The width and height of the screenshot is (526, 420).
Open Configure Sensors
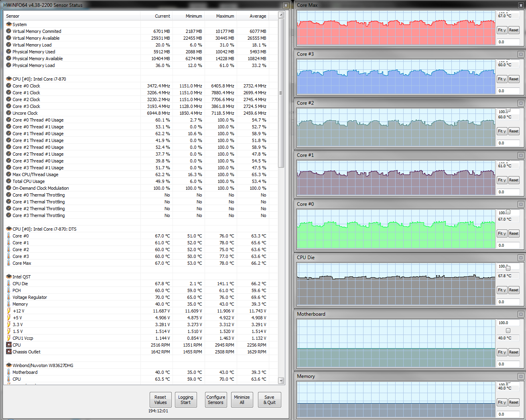pyautogui.click(x=216, y=400)
